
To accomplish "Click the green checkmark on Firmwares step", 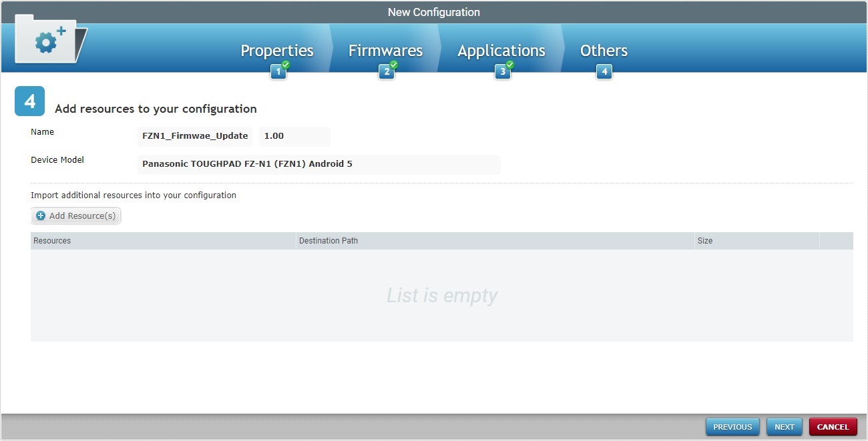I will click(394, 65).
